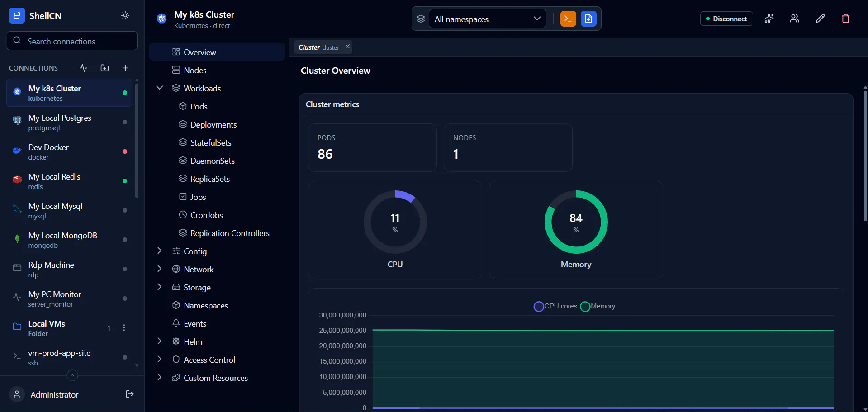Open the Nodes menu item

pyautogui.click(x=217, y=70)
